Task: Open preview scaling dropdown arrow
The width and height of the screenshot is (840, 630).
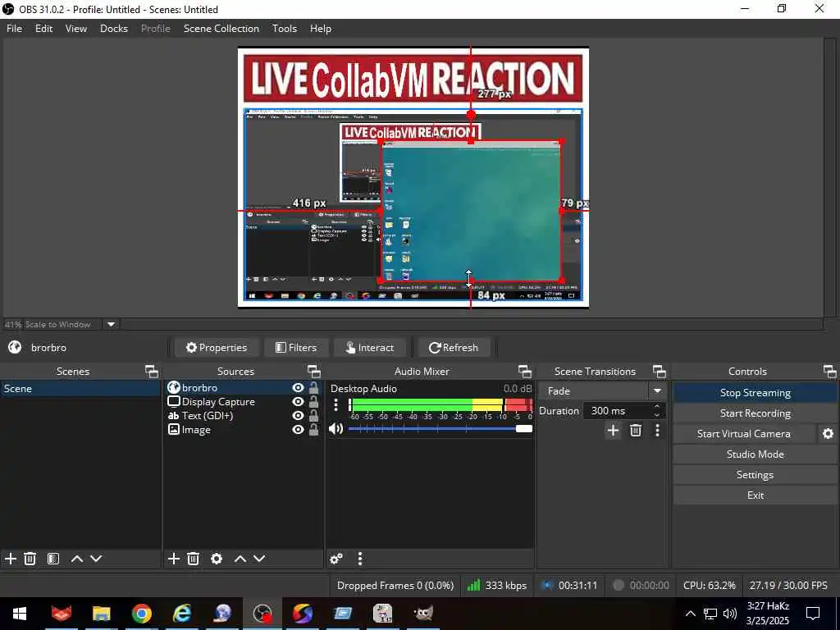Action: [x=111, y=325]
